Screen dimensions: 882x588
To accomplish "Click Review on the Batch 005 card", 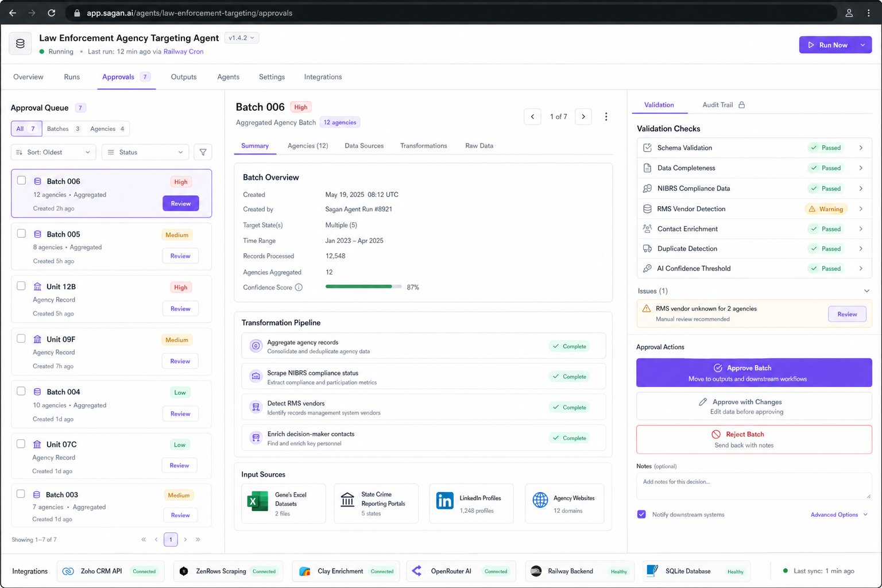I will (180, 256).
